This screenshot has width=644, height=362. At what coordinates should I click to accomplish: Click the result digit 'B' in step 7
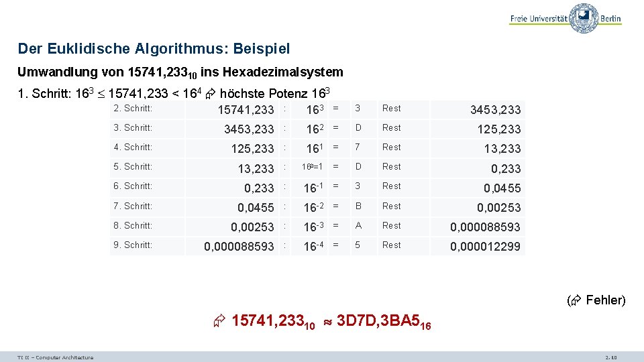click(358, 206)
